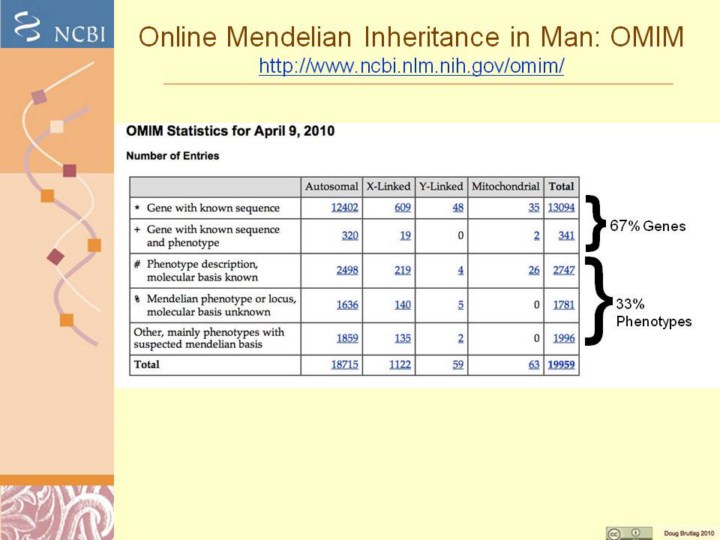The height and width of the screenshot is (540, 720).
Task: Open the 1859 other phenotypes autosomal link
Action: [346, 338]
